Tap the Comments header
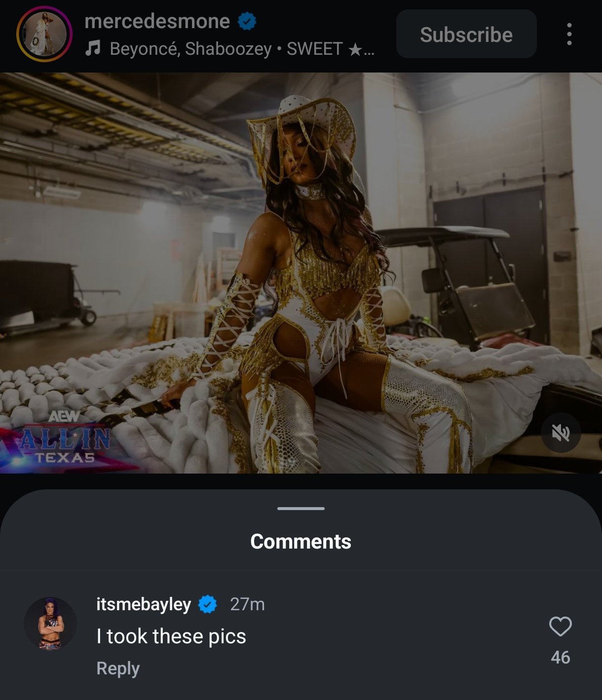This screenshot has width=602, height=700. coord(301,541)
